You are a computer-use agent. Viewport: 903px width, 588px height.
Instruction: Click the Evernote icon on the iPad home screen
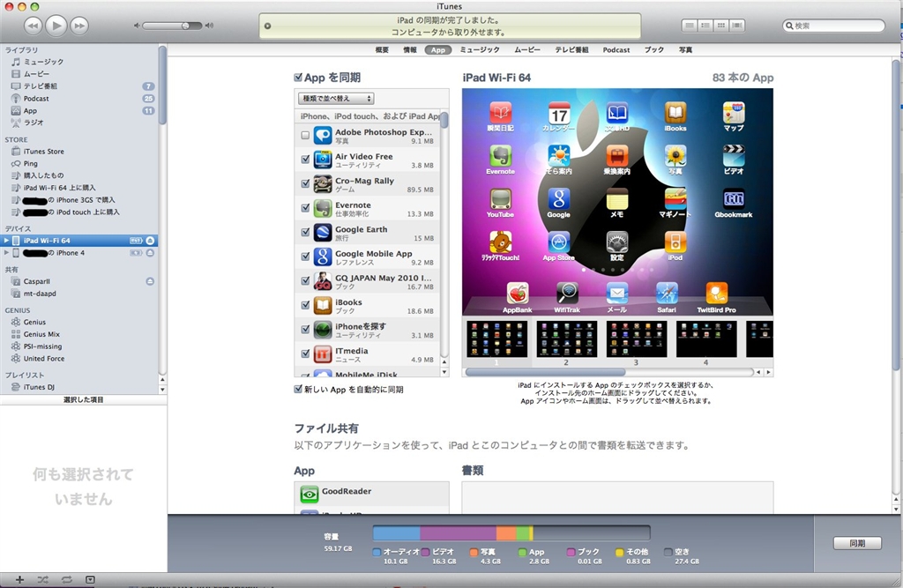point(500,157)
